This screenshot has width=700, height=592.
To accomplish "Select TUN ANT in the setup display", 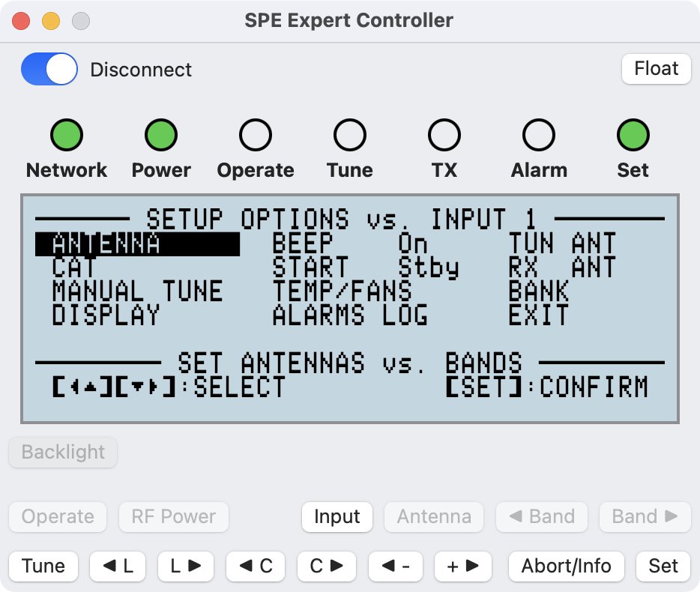I will coord(563,244).
